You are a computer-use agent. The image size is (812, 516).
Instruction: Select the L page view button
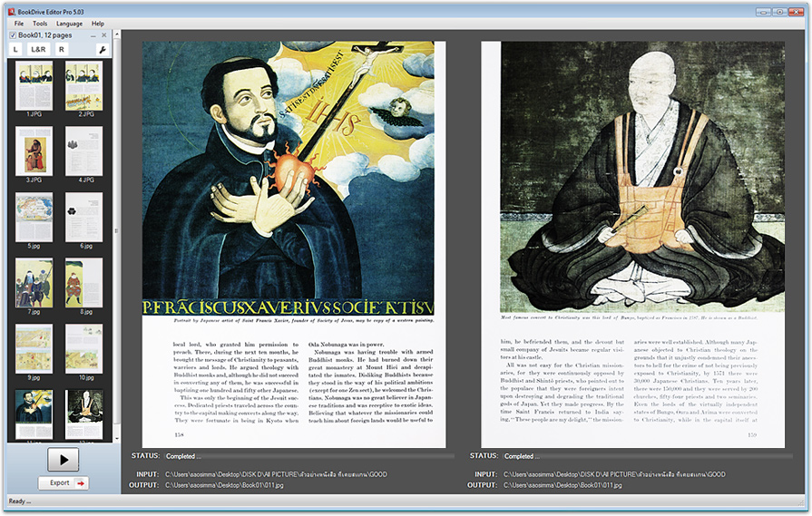click(x=15, y=50)
